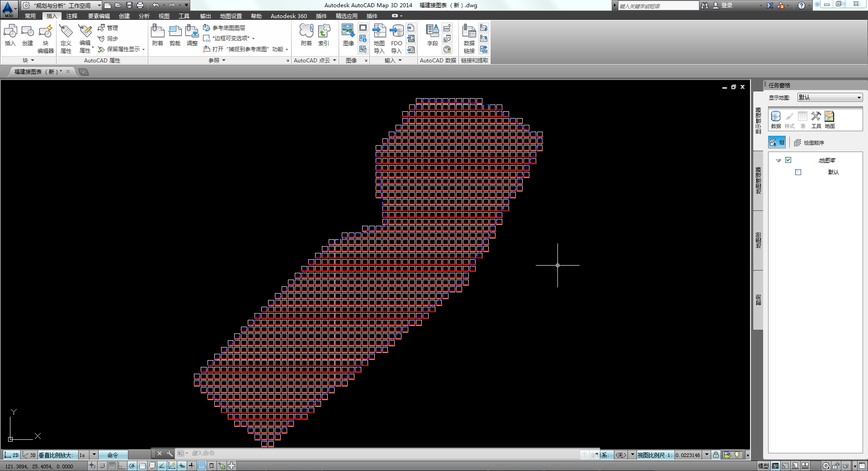Open 视图比例尺 dropdown arrow
Screen dimensions: 868x471
pyautogui.click(x=707, y=455)
